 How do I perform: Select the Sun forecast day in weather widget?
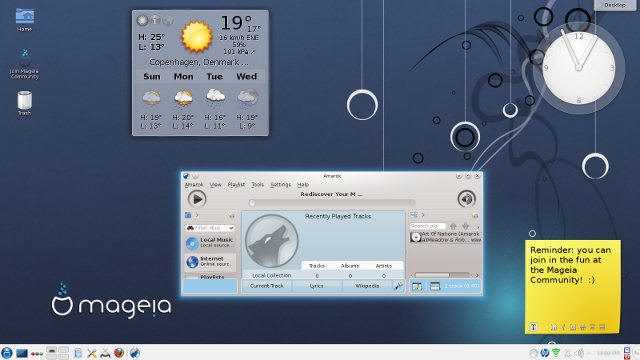pos(152,77)
